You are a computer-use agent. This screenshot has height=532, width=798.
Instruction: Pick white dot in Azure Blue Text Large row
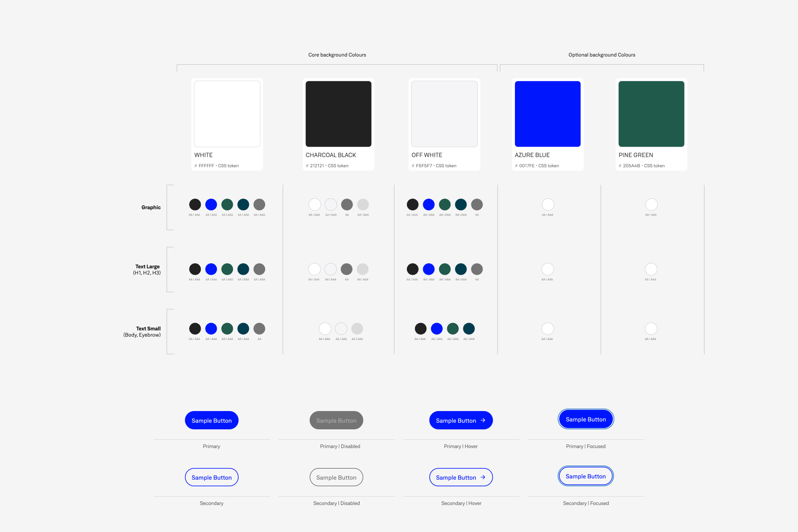(548, 269)
